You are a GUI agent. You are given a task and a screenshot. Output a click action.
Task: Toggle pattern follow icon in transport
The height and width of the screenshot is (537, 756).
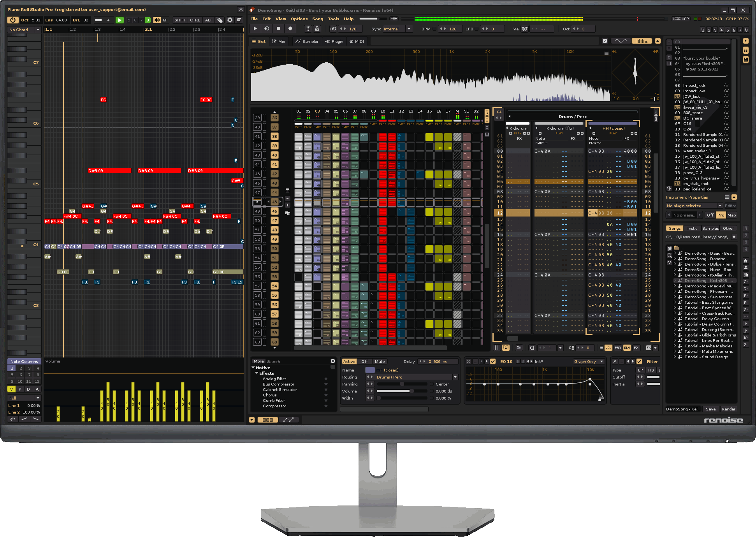308,28
